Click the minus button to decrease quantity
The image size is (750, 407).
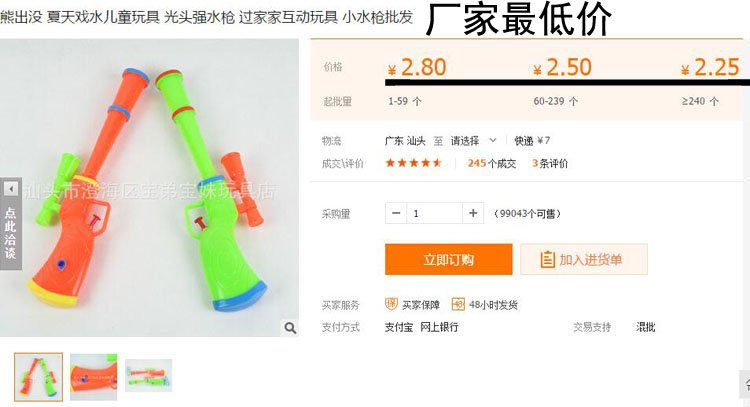[396, 213]
